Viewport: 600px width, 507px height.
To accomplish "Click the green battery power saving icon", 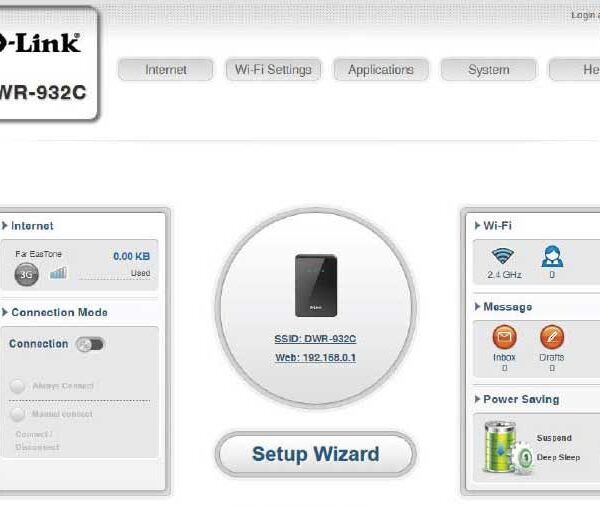I will [x=507, y=447].
